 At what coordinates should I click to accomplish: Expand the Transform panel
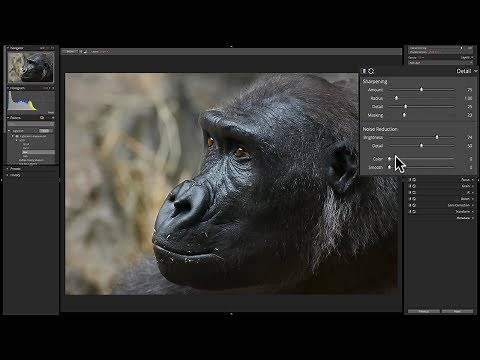472,212
